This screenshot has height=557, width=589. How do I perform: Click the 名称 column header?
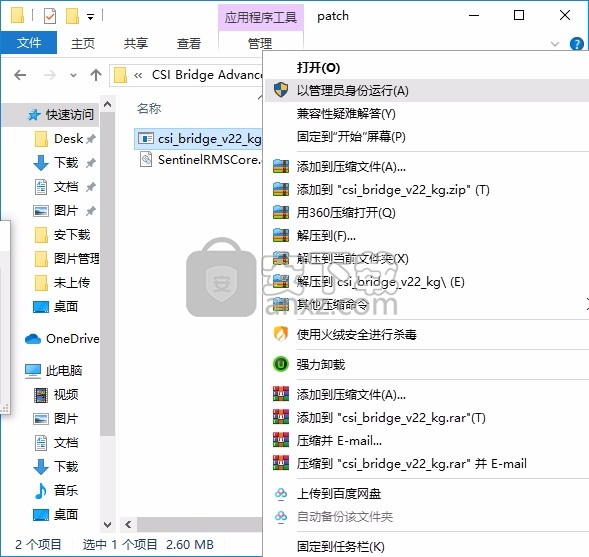(149, 109)
